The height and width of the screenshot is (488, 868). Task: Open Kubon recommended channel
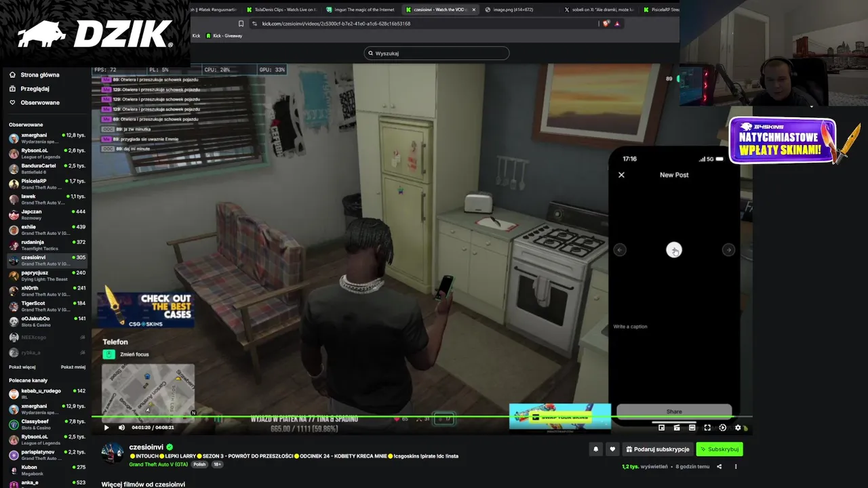47,470
